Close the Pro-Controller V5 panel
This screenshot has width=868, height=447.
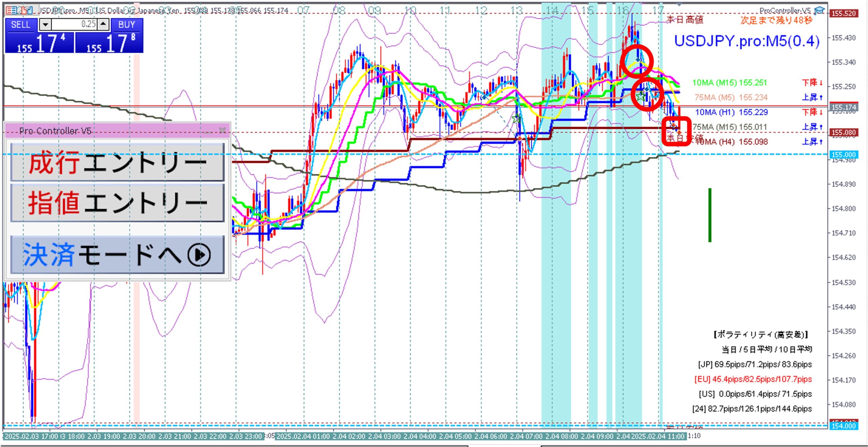click(x=222, y=130)
